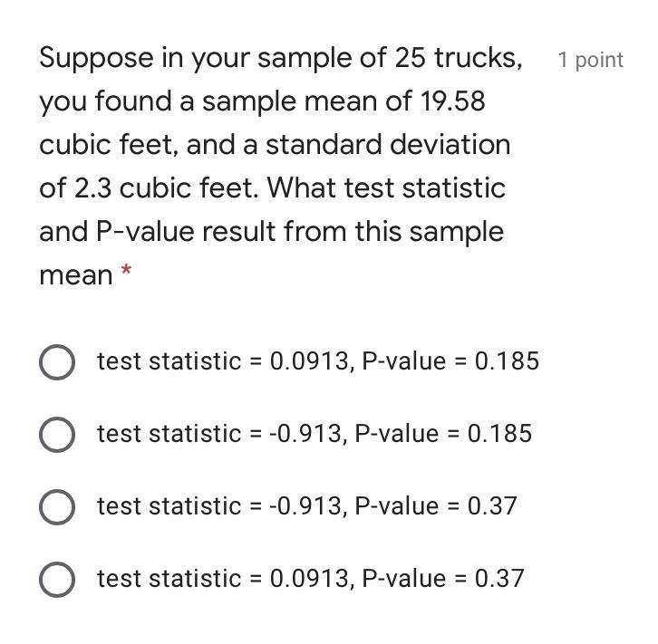658x644 pixels.
Task: Choose radio for 0.0913 with P-value 0.37
Action: click(x=57, y=580)
